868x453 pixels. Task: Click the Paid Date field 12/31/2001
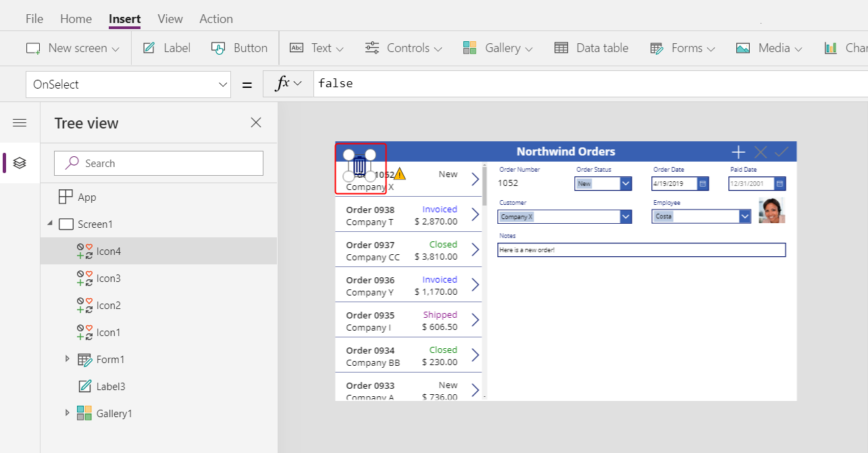tap(751, 183)
